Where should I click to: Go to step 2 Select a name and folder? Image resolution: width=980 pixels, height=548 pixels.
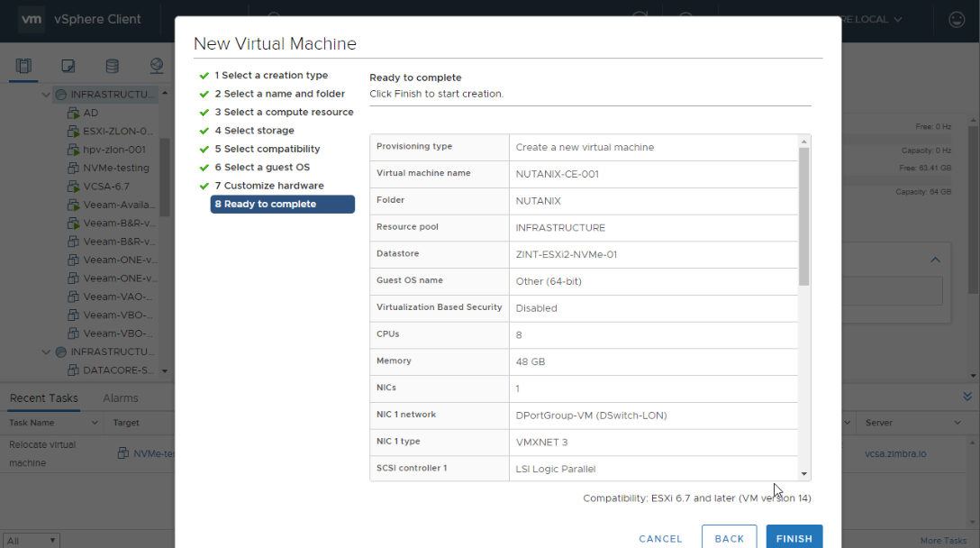(x=279, y=94)
